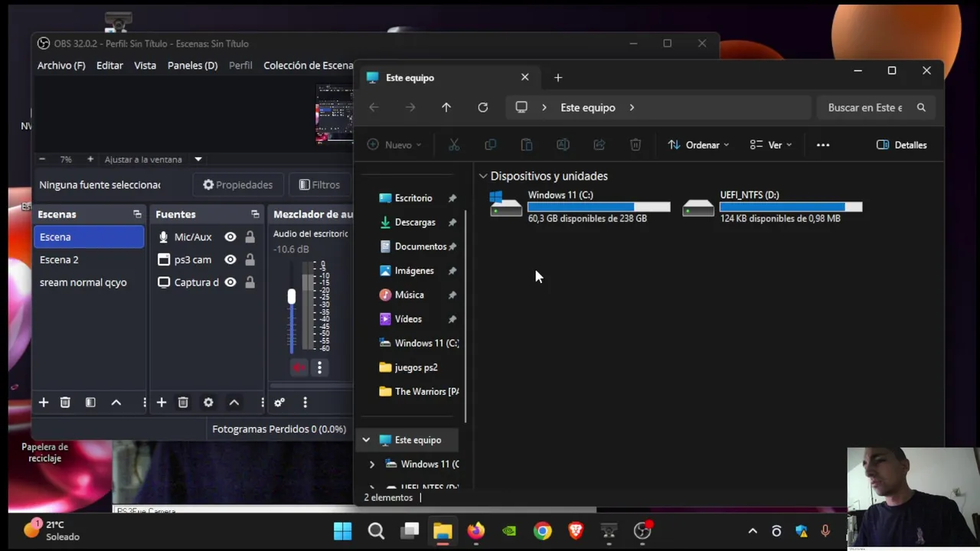Collapse the Dispositivos y unidades group

click(x=483, y=176)
